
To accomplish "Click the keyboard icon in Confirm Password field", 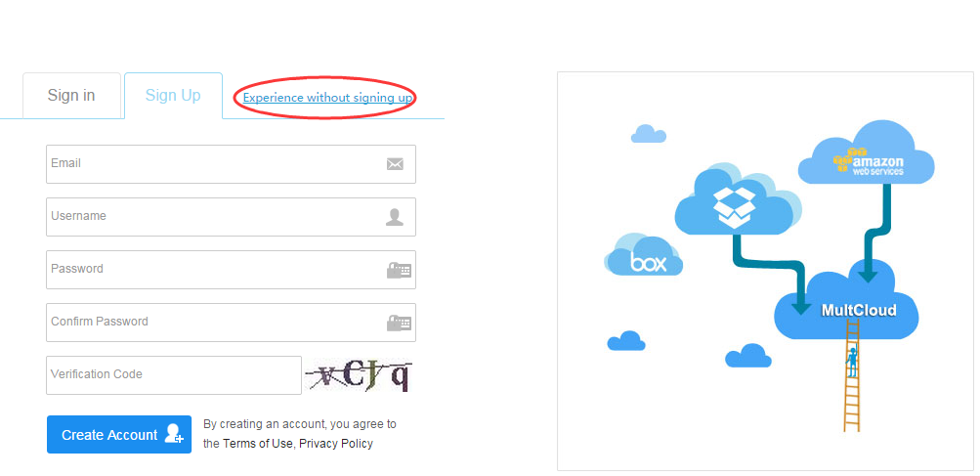I will tap(399, 323).
